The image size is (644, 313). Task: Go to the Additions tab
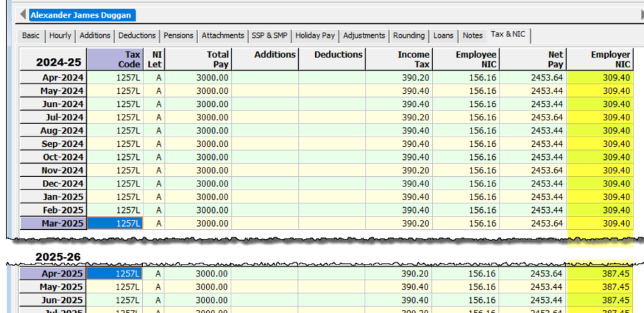95,36
